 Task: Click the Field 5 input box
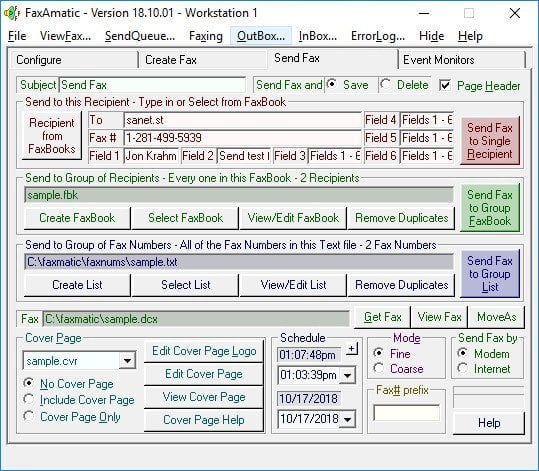coord(427,138)
